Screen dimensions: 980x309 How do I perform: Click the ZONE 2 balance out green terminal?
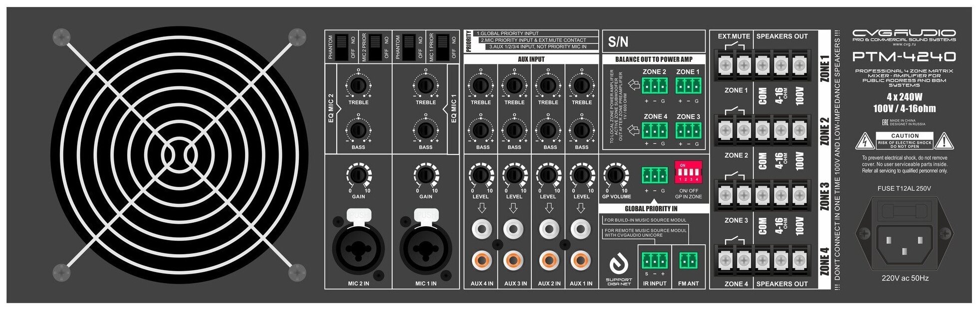654,86
